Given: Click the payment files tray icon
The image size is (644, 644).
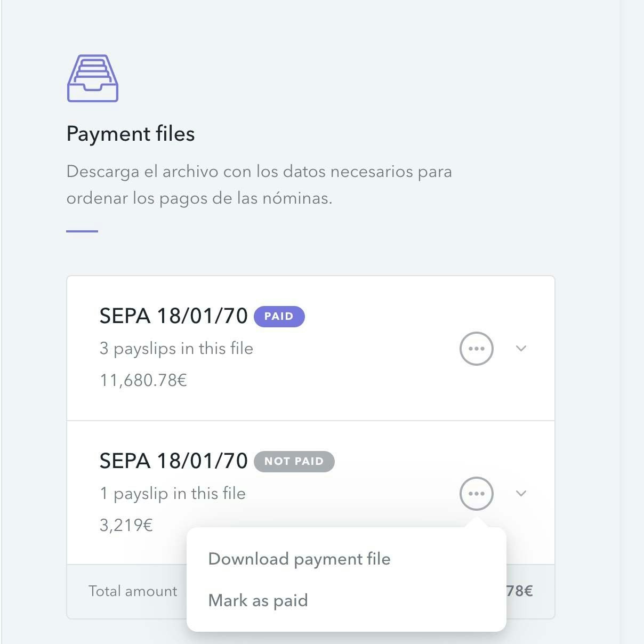Looking at the screenshot, I should [x=92, y=78].
